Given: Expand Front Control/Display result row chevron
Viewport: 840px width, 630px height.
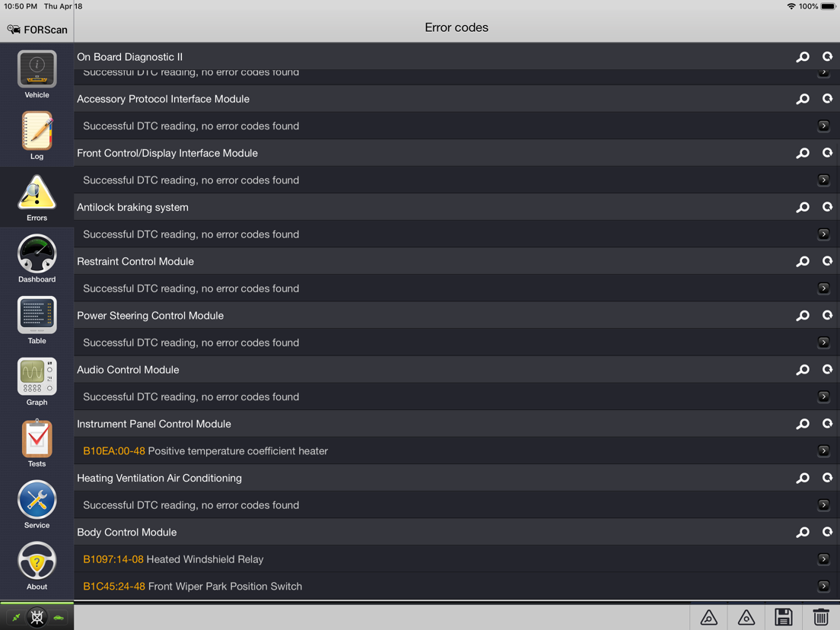Looking at the screenshot, I should [x=823, y=180].
